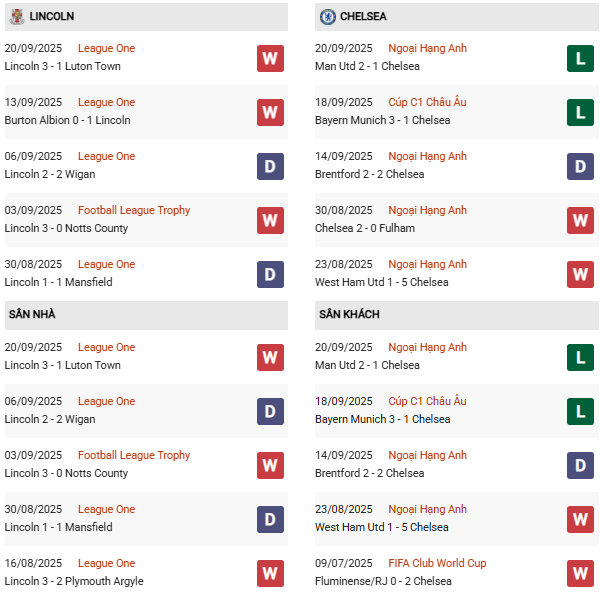The image size is (600, 594).
Task: Click the Chelsea club crest icon
Action: tap(327, 17)
